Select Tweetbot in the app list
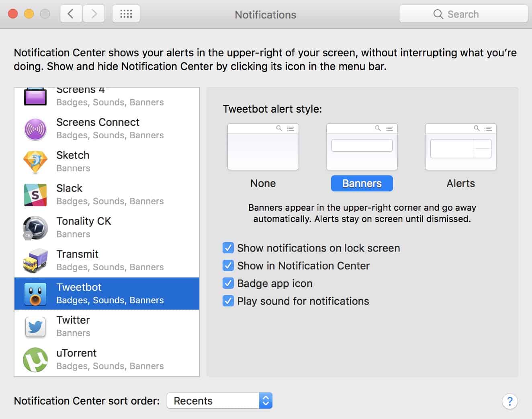The image size is (532, 419). (x=107, y=294)
